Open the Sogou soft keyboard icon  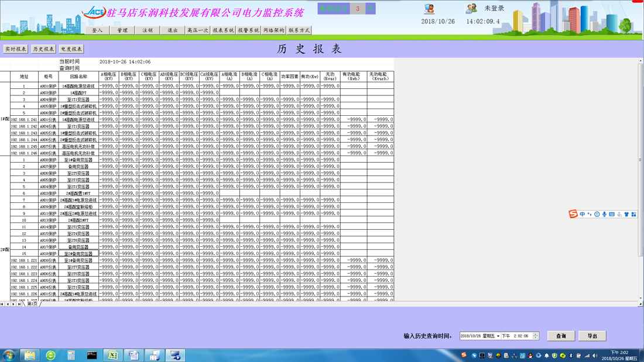point(612,214)
